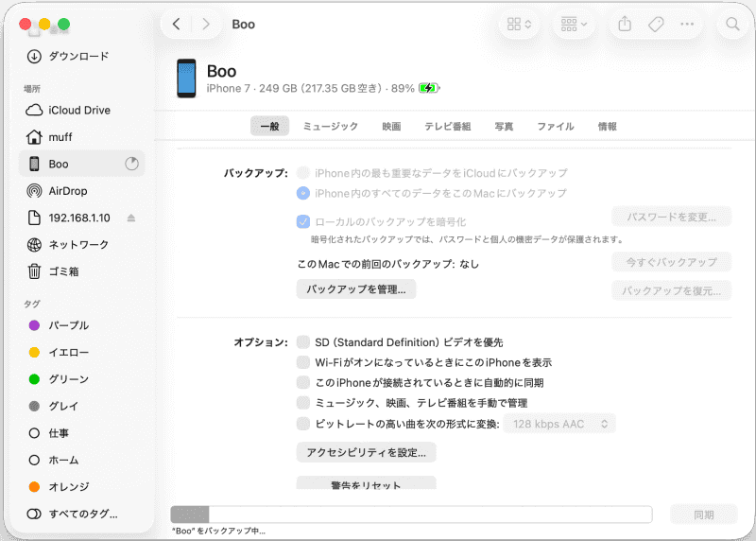Viewport: 756px width, 541px height.
Task: Select the Boo iPhone in sidebar
Action: [82, 164]
